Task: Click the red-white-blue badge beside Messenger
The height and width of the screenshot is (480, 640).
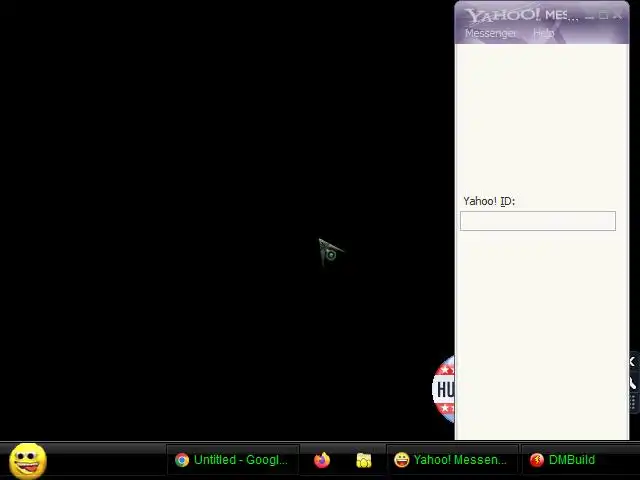Action: pos(444,389)
